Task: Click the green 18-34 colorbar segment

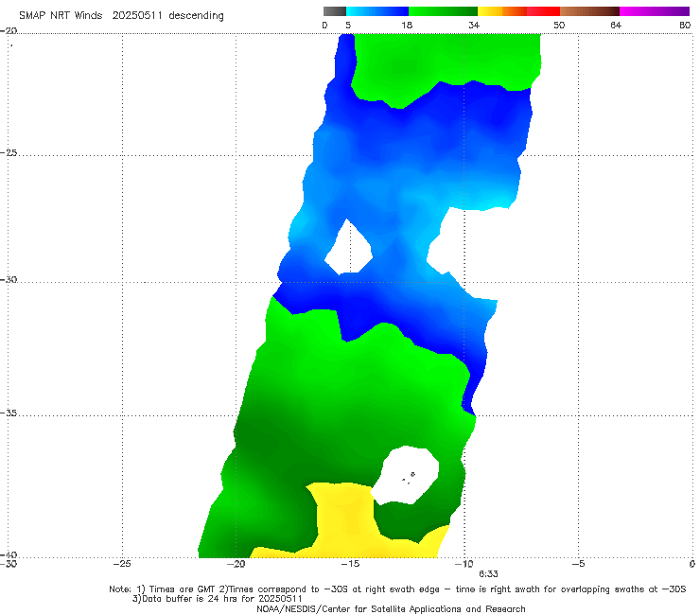Action: 443,11
